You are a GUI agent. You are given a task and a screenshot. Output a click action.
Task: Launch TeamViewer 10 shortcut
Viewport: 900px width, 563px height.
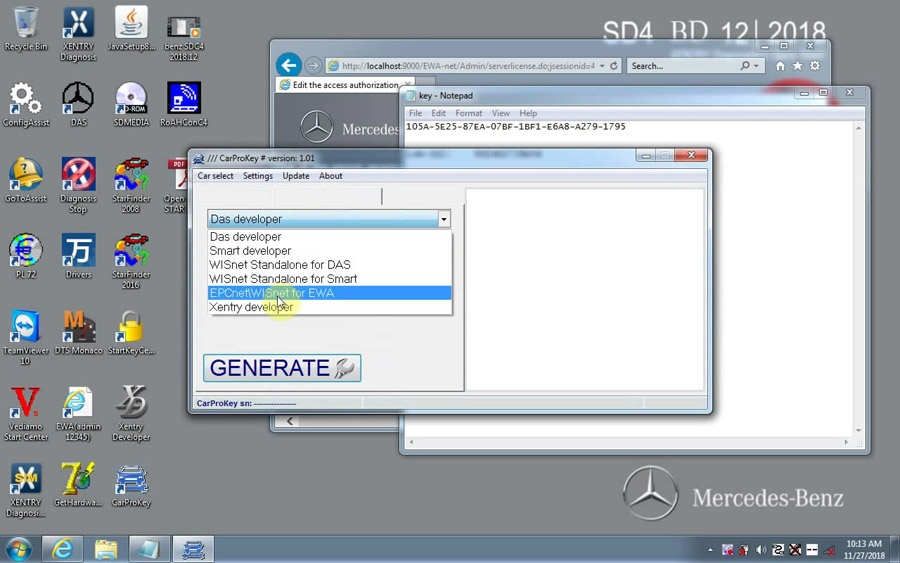coord(26,337)
